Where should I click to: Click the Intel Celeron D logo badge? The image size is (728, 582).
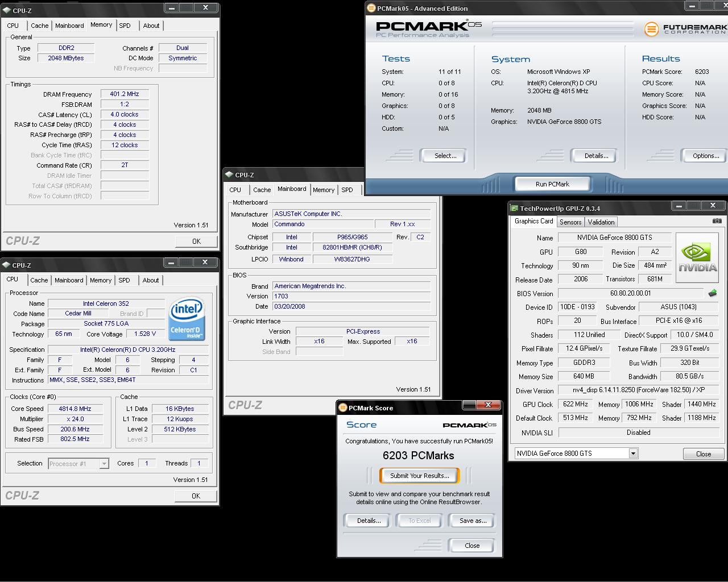(x=187, y=318)
